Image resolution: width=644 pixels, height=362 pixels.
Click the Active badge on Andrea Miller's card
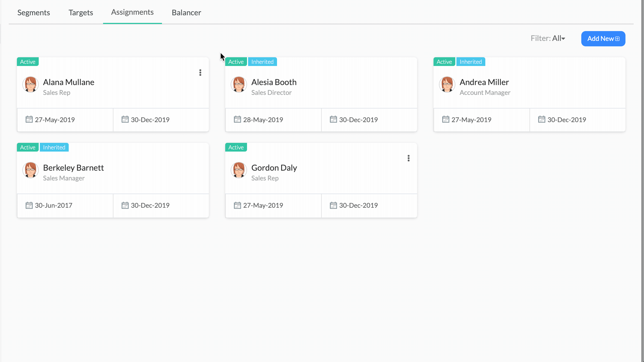(444, 62)
